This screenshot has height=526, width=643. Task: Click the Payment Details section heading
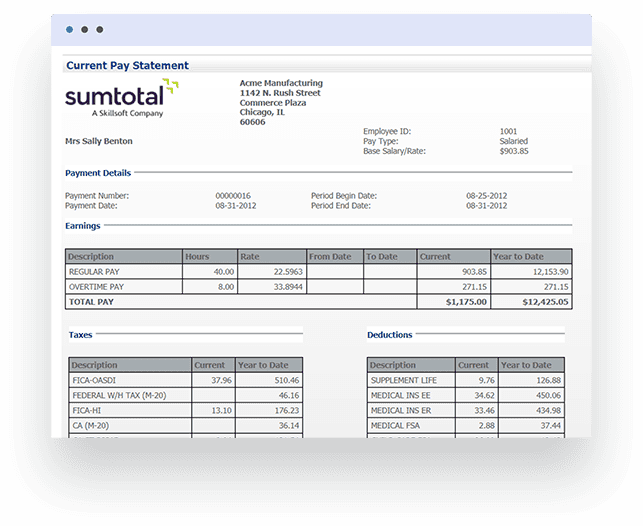pyautogui.click(x=98, y=173)
